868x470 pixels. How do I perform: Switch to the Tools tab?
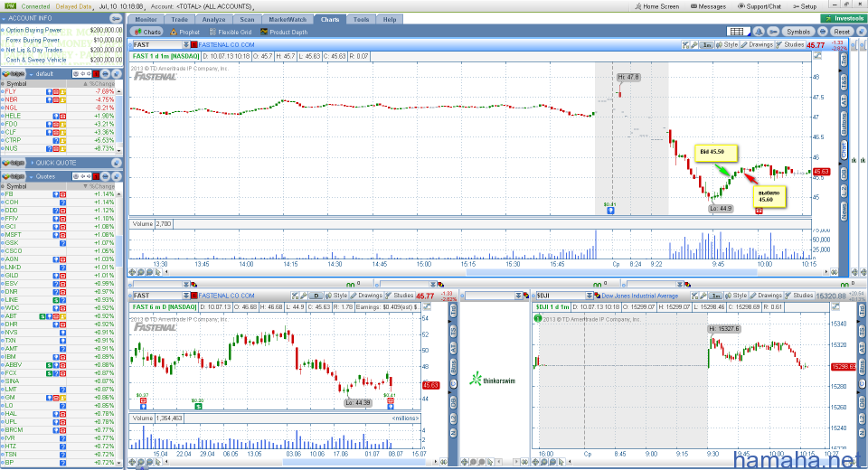[x=361, y=19]
